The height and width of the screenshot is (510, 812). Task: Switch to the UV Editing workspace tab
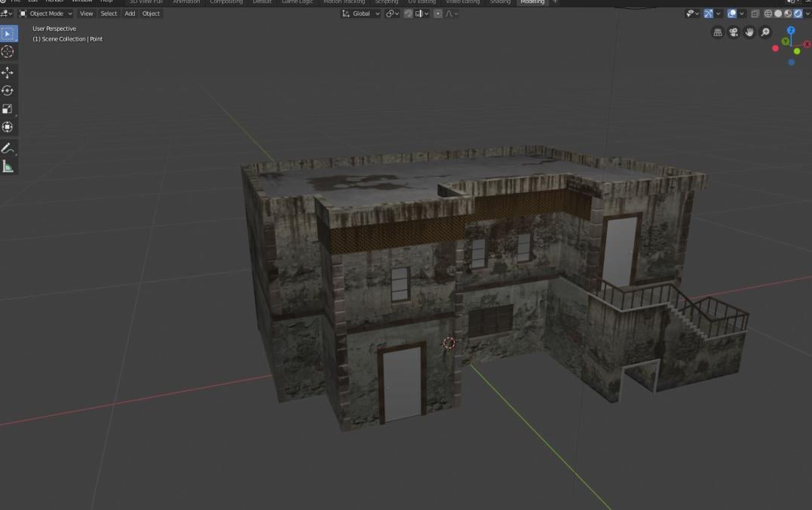tap(421, 2)
